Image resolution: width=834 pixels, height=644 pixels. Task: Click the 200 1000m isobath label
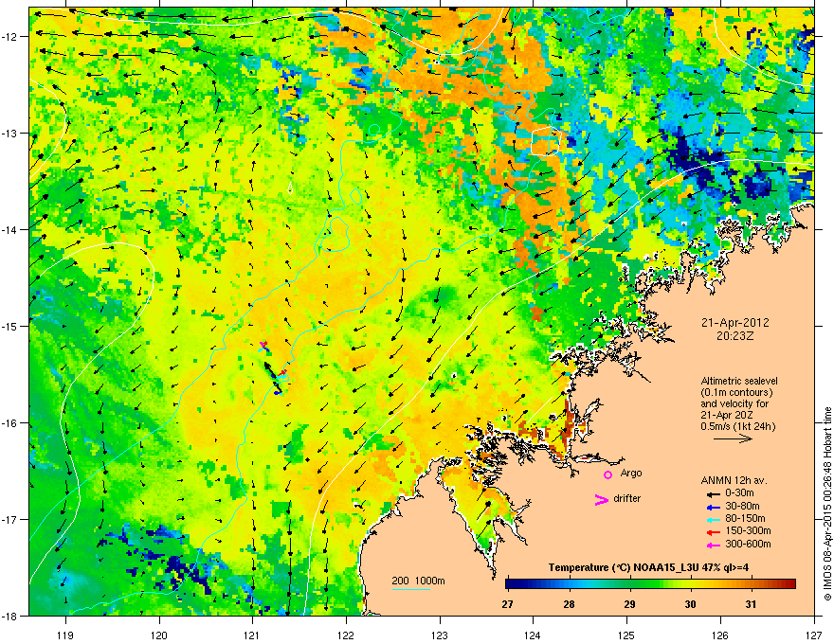pyautogui.click(x=418, y=581)
